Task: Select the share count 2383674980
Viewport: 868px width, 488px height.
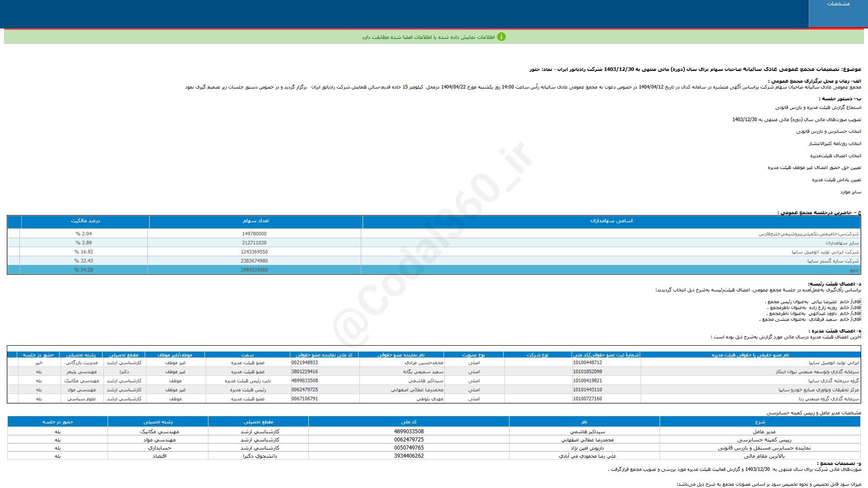Action: (x=254, y=261)
